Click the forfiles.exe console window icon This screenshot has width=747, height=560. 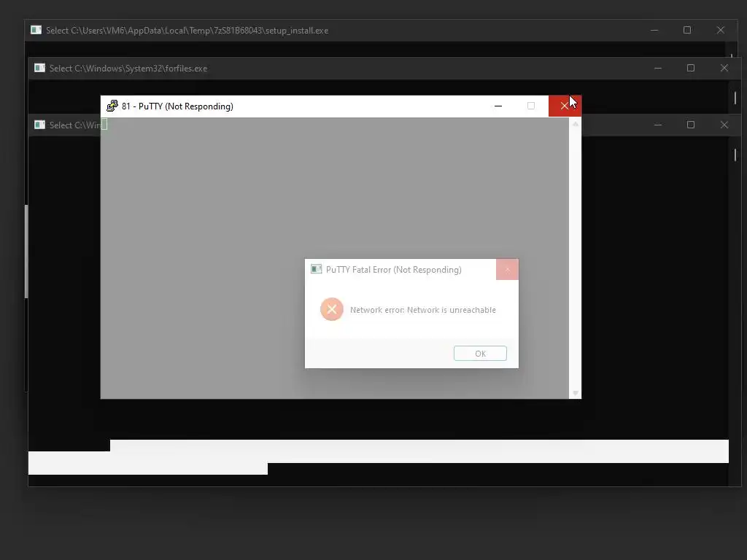(x=39, y=68)
